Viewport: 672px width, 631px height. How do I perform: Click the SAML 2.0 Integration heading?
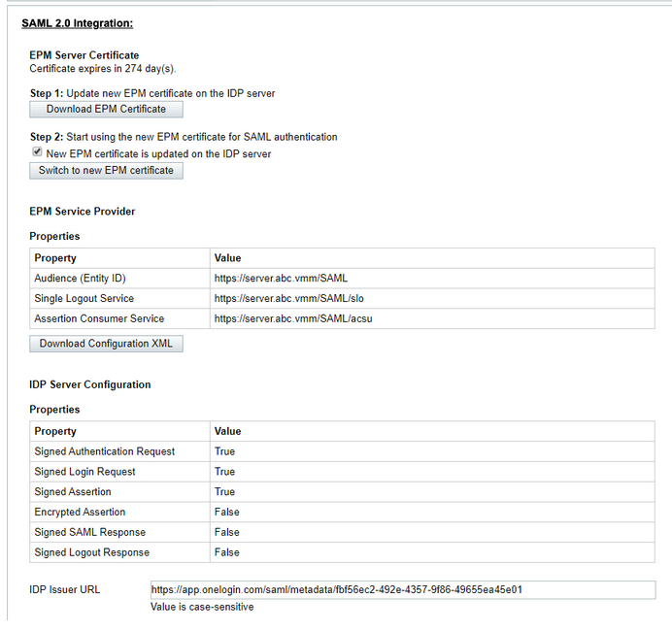(x=77, y=22)
